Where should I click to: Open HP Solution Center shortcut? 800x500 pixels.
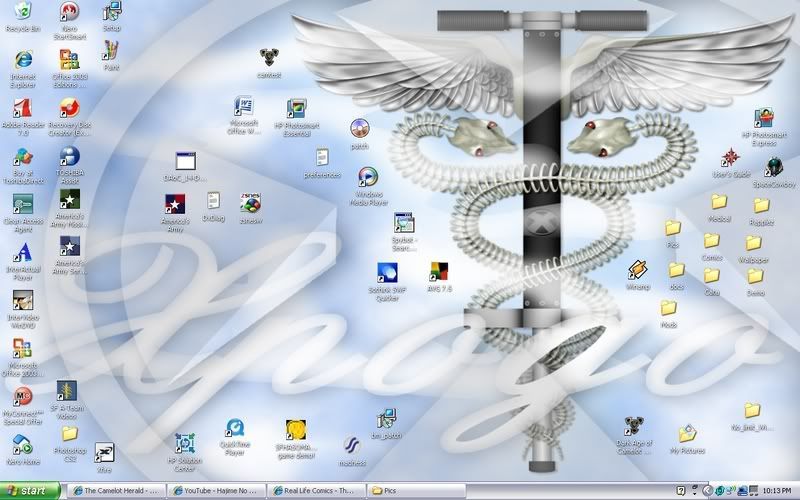tap(185, 443)
